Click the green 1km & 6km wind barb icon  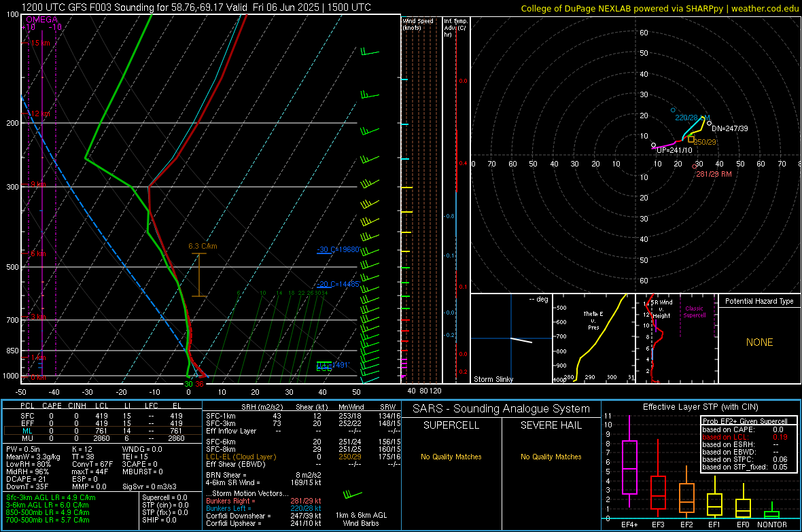(353, 495)
